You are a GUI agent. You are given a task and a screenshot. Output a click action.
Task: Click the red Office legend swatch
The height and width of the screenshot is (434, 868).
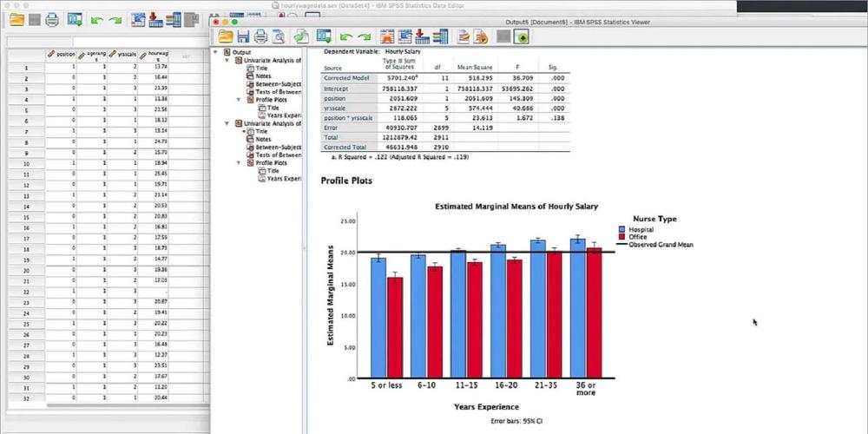click(622, 237)
